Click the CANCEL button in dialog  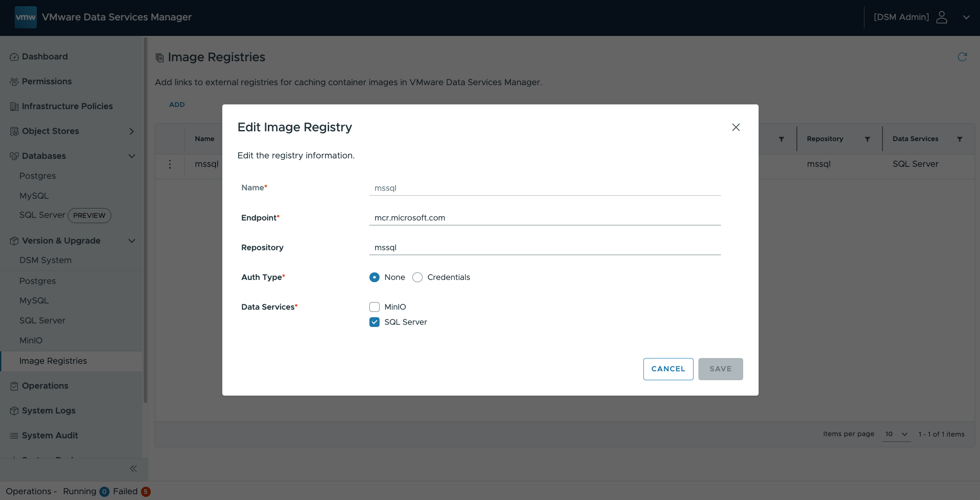pyautogui.click(x=668, y=369)
